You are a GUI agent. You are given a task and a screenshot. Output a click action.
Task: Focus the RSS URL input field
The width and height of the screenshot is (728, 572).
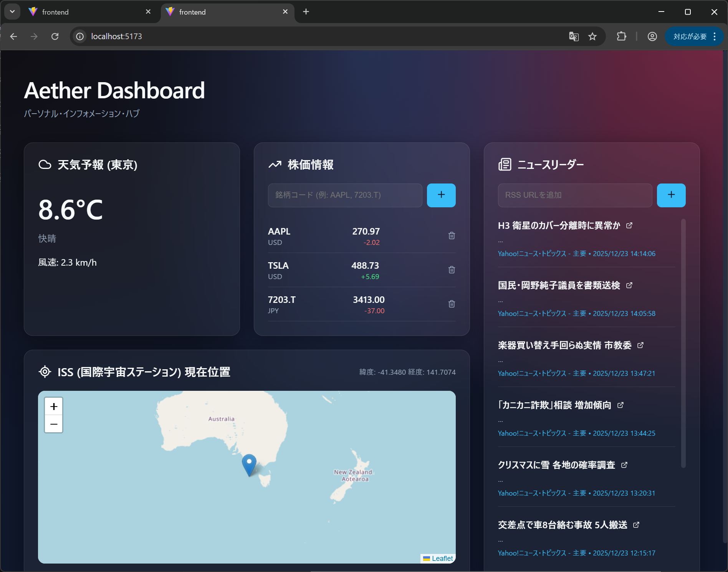click(575, 195)
